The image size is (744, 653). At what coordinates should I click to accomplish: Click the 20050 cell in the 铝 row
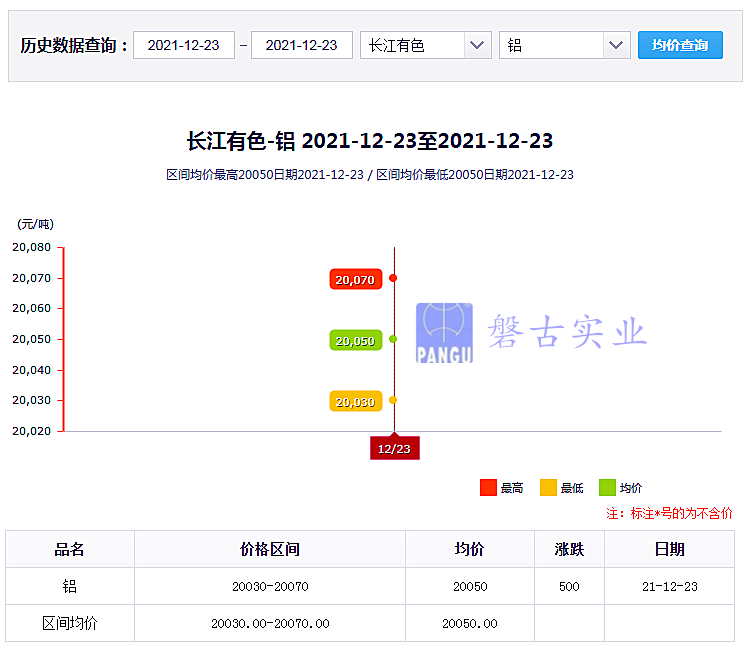pyautogui.click(x=470, y=587)
